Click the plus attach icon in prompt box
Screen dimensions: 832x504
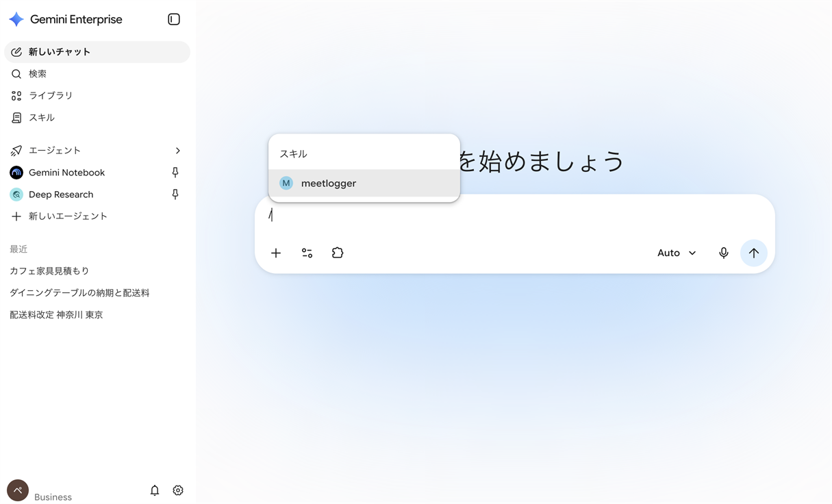tap(276, 253)
